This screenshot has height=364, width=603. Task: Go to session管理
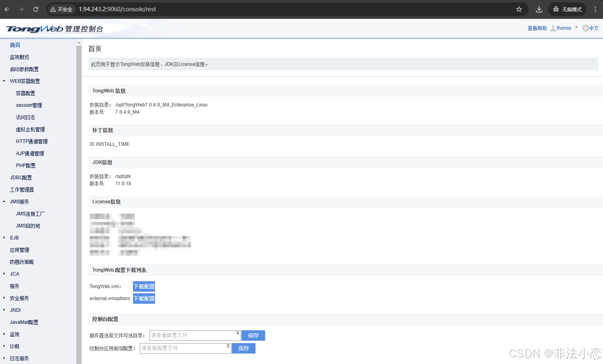point(29,105)
